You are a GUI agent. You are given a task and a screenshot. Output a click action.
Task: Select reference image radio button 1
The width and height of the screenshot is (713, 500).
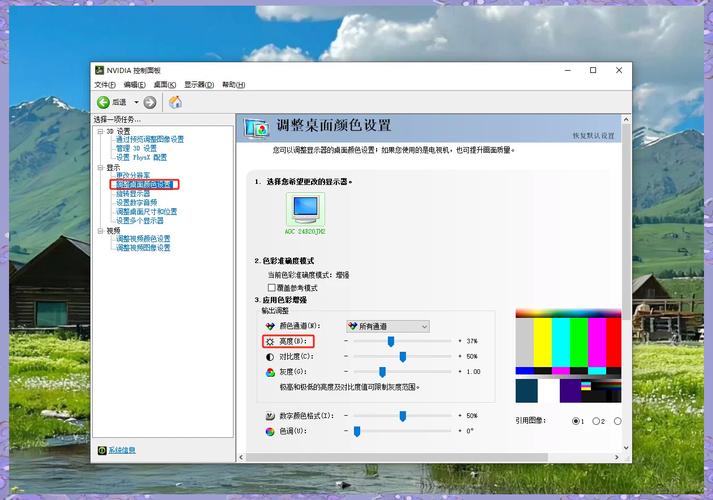577,421
